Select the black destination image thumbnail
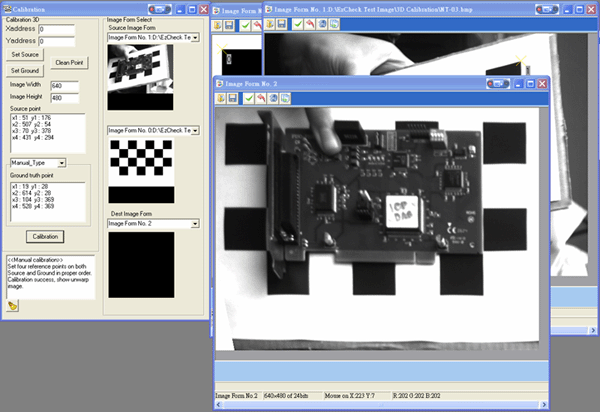 (x=141, y=265)
